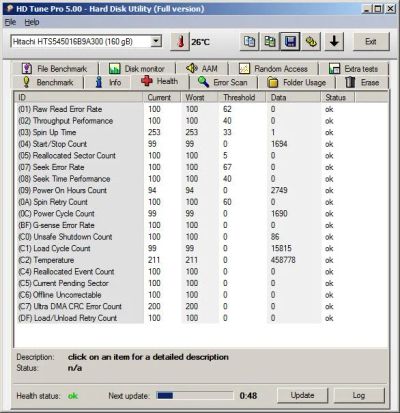
Task: Click the Exit button
Action: (371, 42)
